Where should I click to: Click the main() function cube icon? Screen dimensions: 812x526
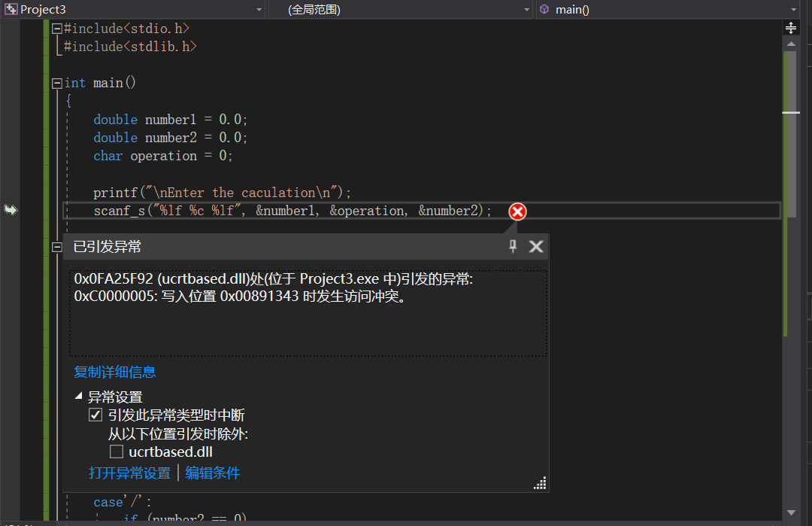[x=544, y=10]
